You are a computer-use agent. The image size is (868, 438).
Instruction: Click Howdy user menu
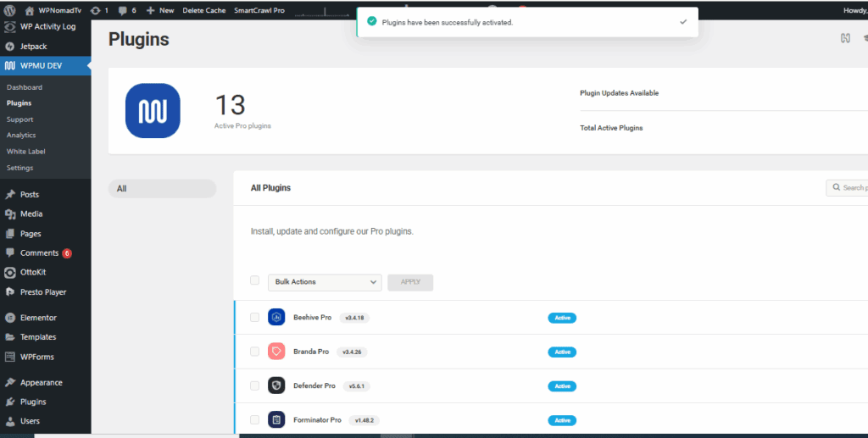click(x=855, y=10)
